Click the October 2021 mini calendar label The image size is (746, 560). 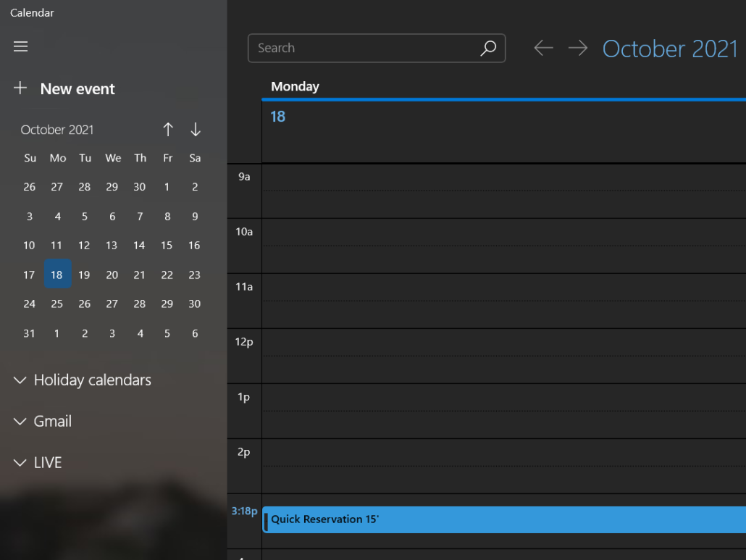coord(57,130)
